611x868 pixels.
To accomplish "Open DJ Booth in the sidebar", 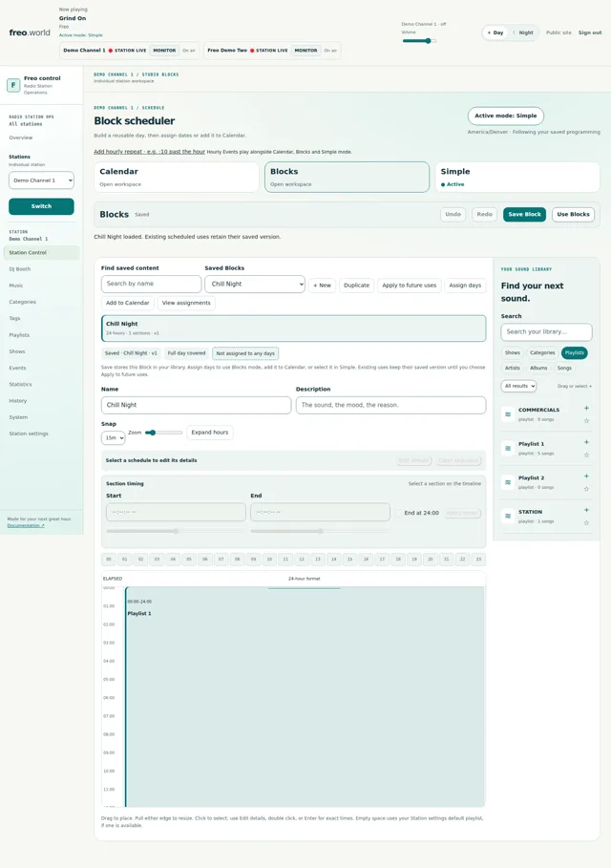I will click(x=20, y=269).
